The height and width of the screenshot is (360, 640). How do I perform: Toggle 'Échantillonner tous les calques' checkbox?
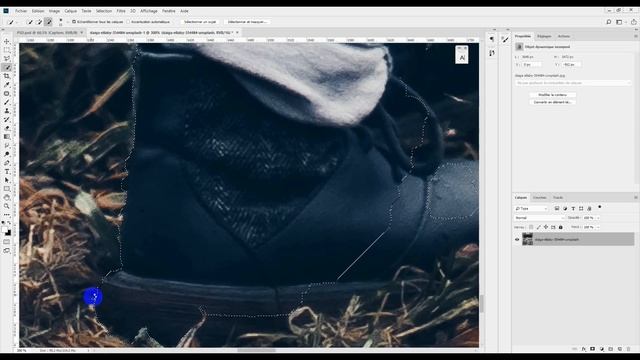(74, 22)
